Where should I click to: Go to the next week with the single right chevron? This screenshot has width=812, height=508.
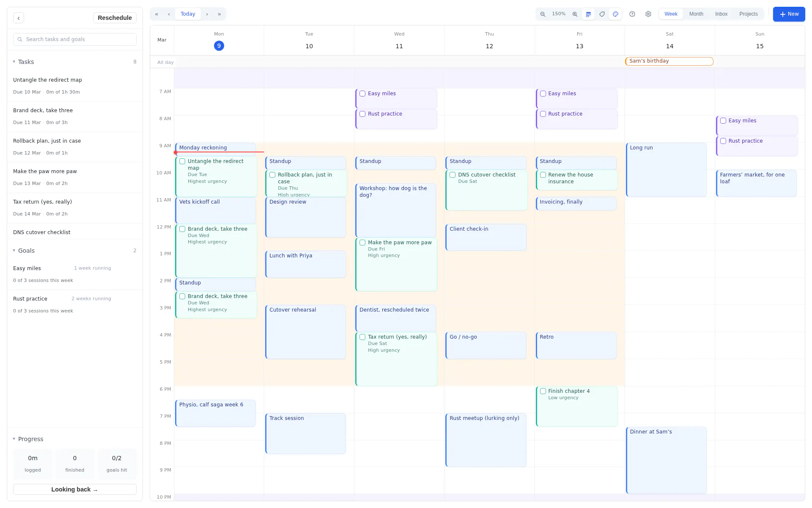[x=207, y=14]
